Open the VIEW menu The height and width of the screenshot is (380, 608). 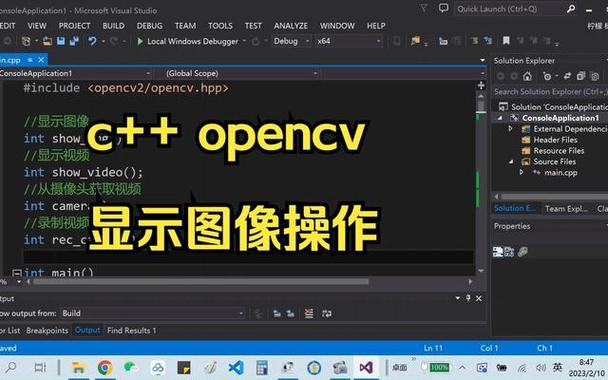(x=37, y=26)
